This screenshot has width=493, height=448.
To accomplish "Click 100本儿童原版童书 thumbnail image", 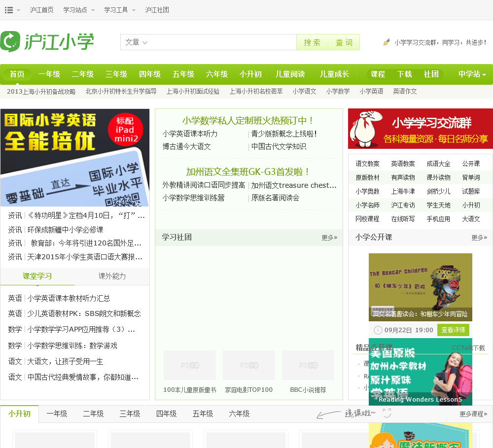I will pyautogui.click(x=190, y=365).
